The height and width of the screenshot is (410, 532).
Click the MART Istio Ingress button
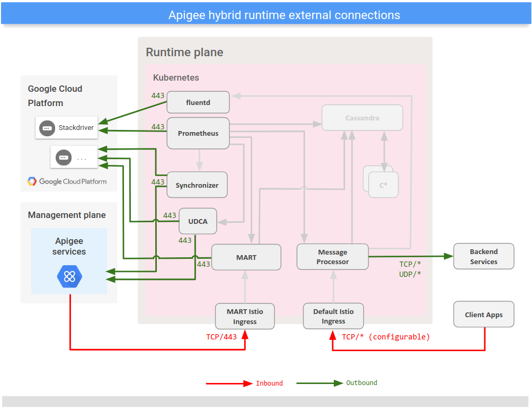245,316
